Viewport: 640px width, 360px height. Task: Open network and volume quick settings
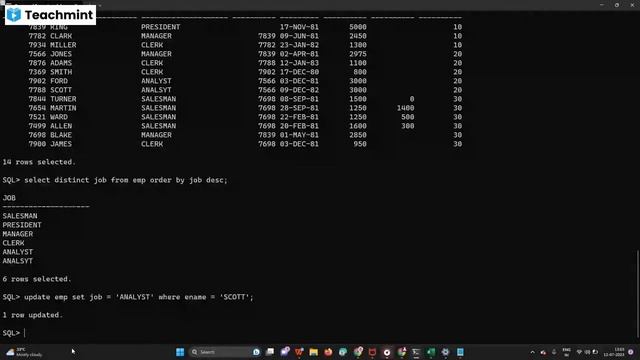(x=587, y=352)
